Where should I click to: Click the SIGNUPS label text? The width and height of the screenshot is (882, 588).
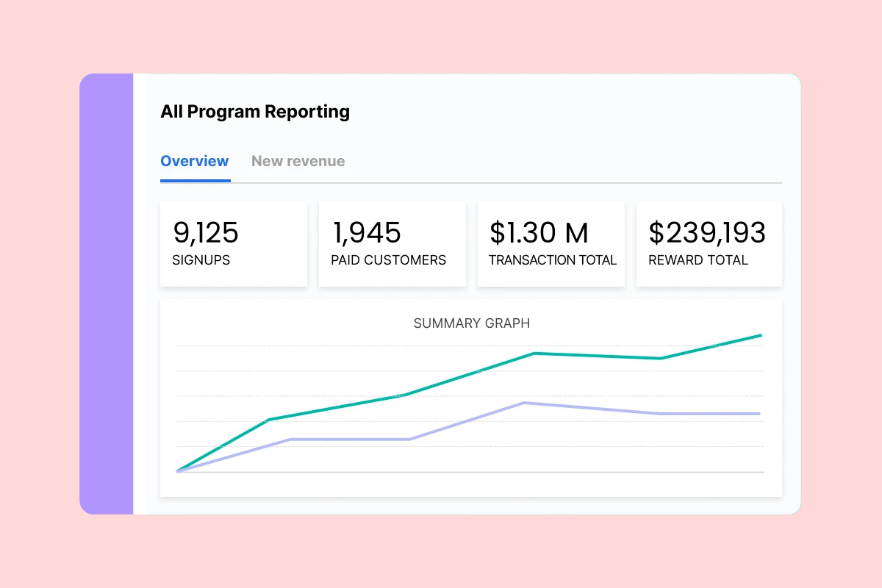[x=201, y=260]
